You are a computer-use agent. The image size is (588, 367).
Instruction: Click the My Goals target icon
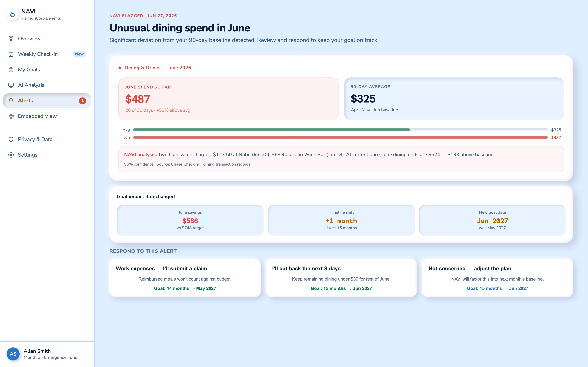tap(11, 70)
